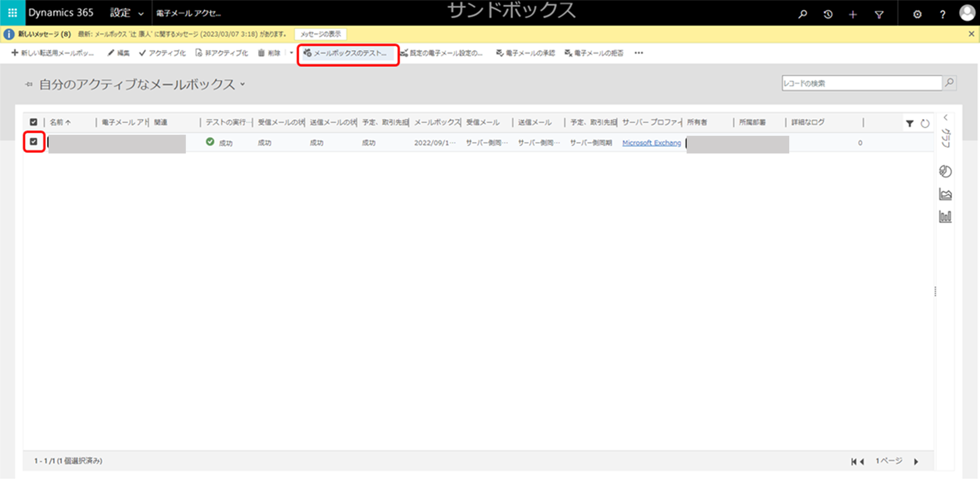Click 削除 trash command

(x=269, y=53)
